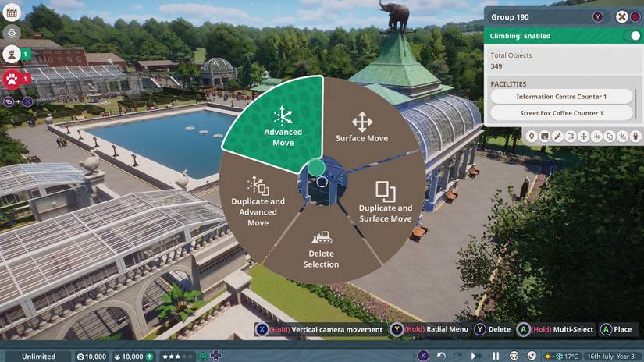Open Information Centre Counter 1 facility
644x362 pixels.
pos(561,97)
